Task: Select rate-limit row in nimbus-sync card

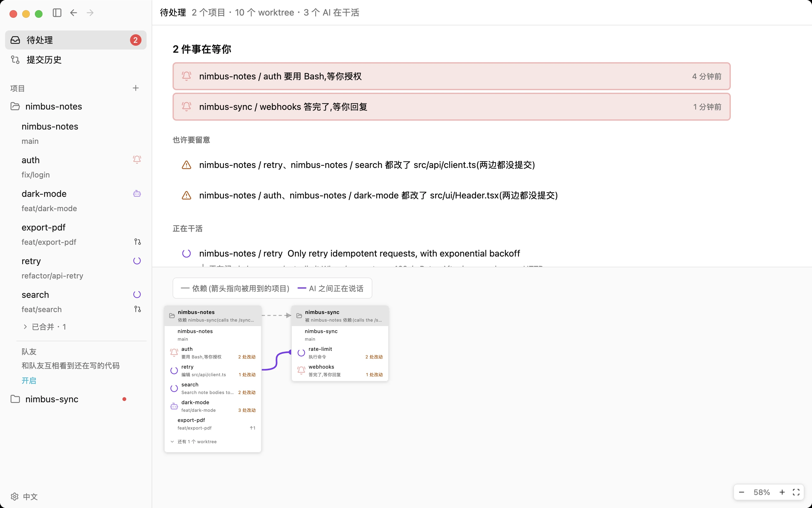Action: click(x=340, y=353)
